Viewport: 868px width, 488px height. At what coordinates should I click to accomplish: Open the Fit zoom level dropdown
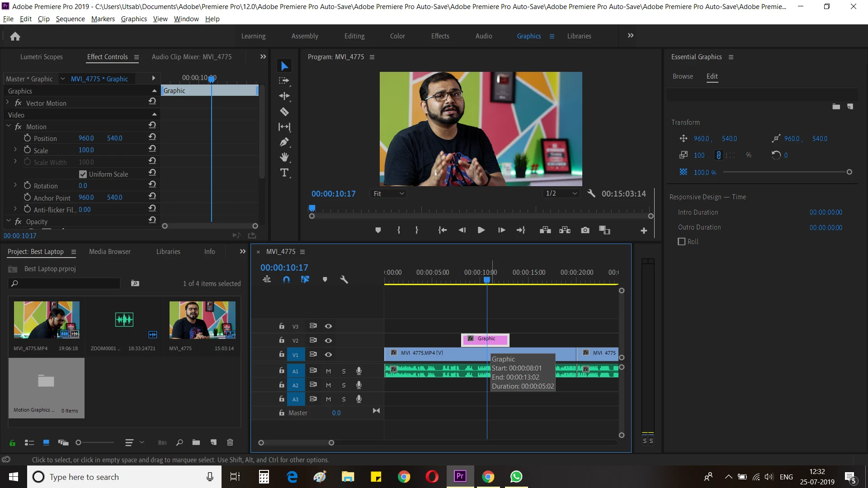[x=388, y=193]
